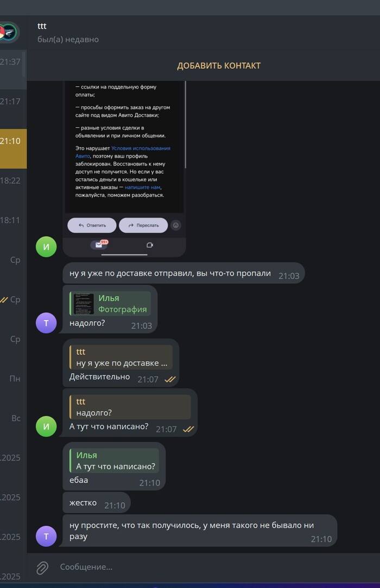Click the camera icon in the screenshot's bottom bar
The image size is (380, 588).
click(150, 245)
